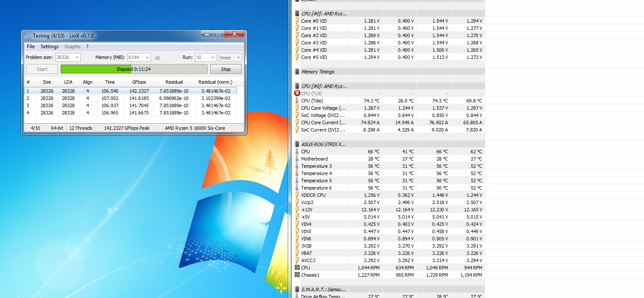
Task: Click the VBAT voltage icon
Action: tap(297, 253)
